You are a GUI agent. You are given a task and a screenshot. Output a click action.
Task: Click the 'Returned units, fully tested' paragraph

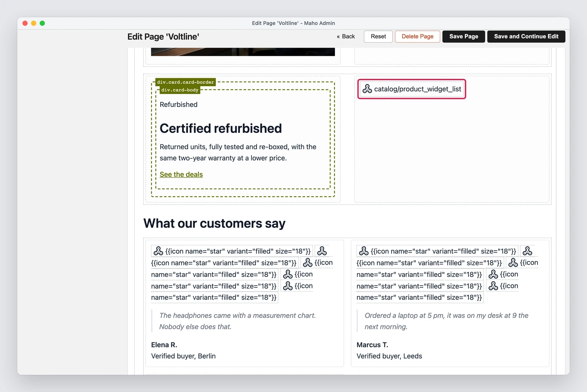click(238, 152)
